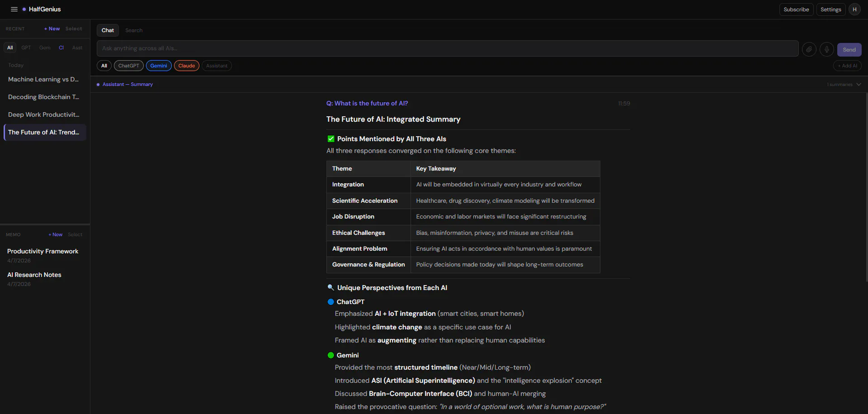The height and width of the screenshot is (414, 868).
Task: Toggle the ChatGPT model chip
Action: click(129, 66)
